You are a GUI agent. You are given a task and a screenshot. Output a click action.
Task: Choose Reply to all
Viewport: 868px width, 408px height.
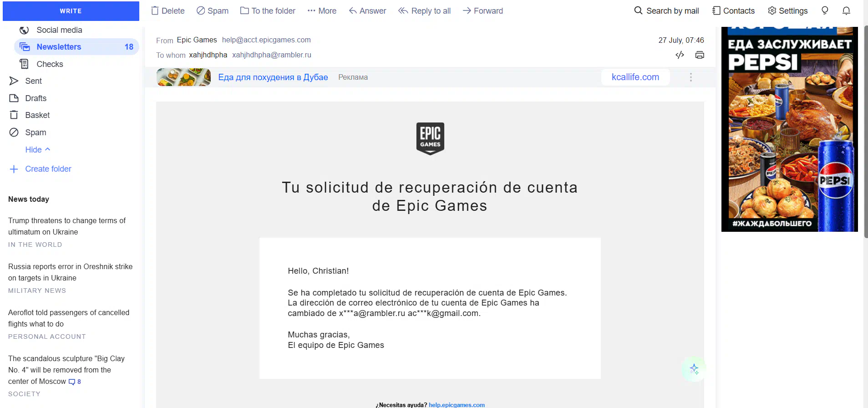[424, 10]
